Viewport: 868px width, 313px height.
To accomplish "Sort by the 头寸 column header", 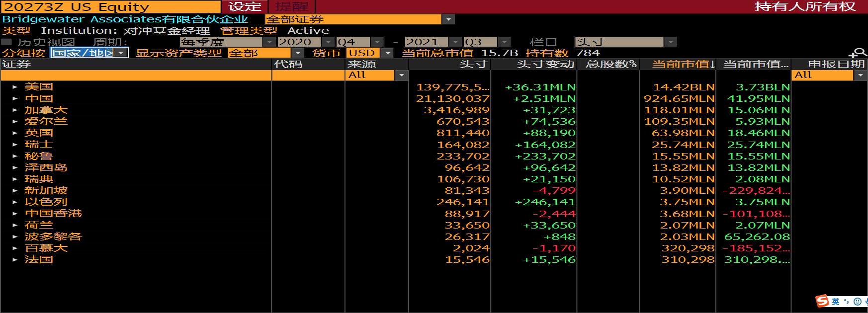I will click(449, 64).
